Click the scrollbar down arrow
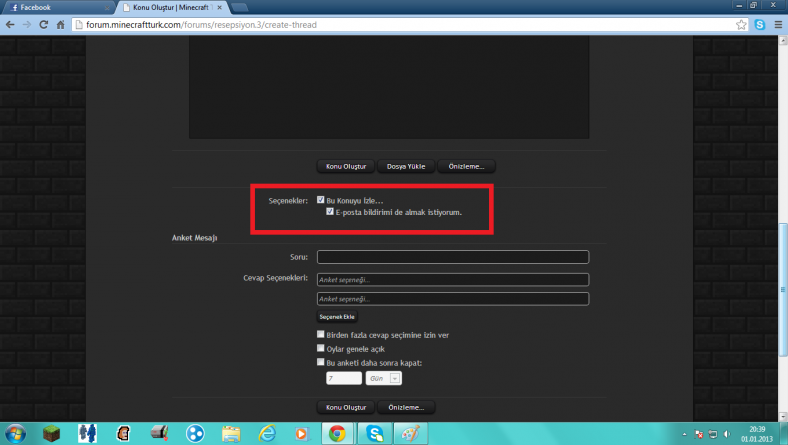788x445 pixels. (783, 417)
